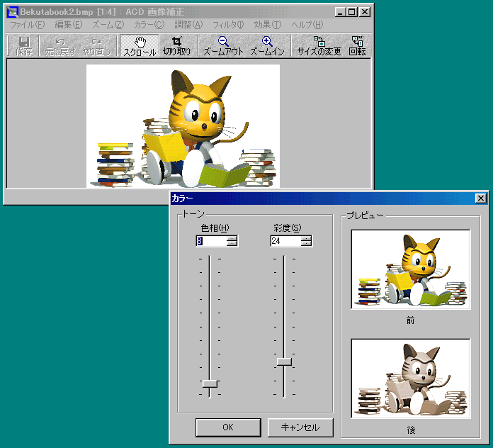Click the 回転 rotate icon
Image resolution: width=493 pixels, height=448 pixels.
pos(357,46)
